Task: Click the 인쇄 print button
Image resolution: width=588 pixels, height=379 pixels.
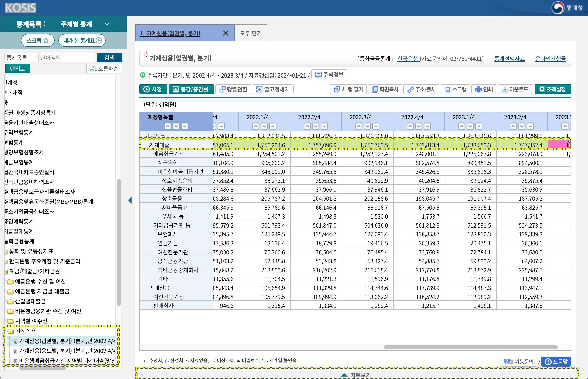Action: pyautogui.click(x=484, y=89)
